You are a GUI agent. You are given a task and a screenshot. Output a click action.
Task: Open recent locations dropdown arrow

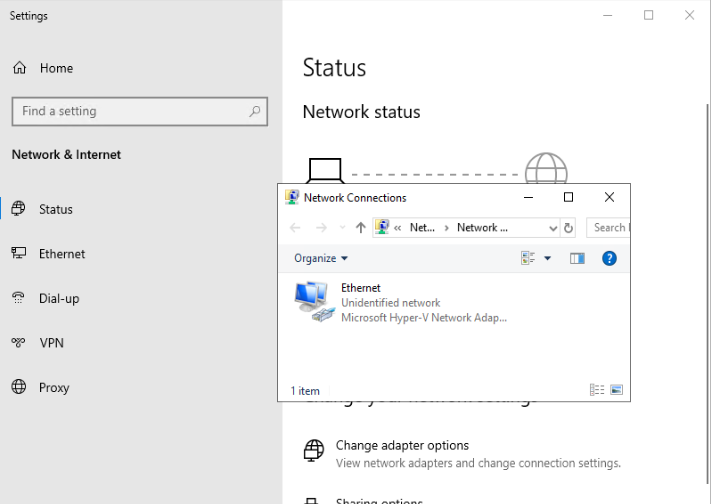[342, 228]
